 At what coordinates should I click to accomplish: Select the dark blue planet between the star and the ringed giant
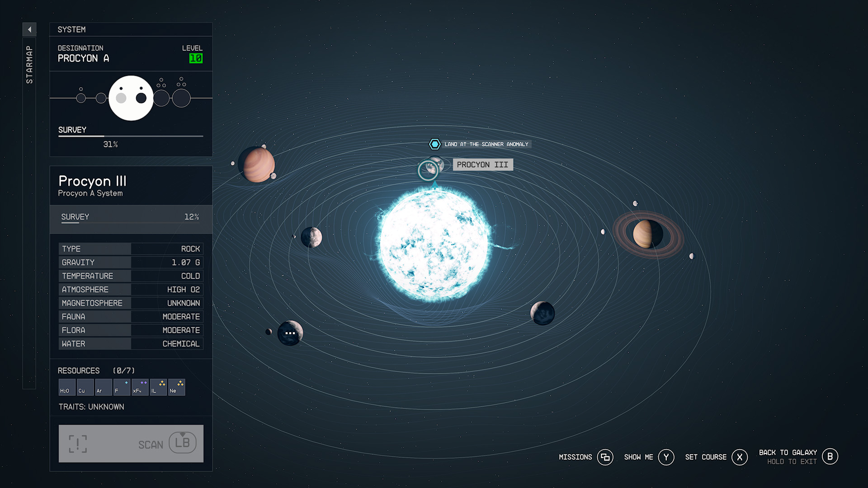click(x=542, y=313)
